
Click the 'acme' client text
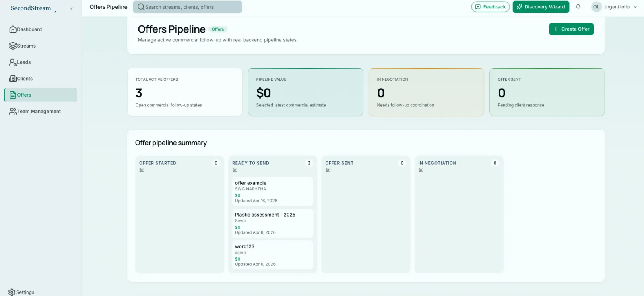[240, 253]
